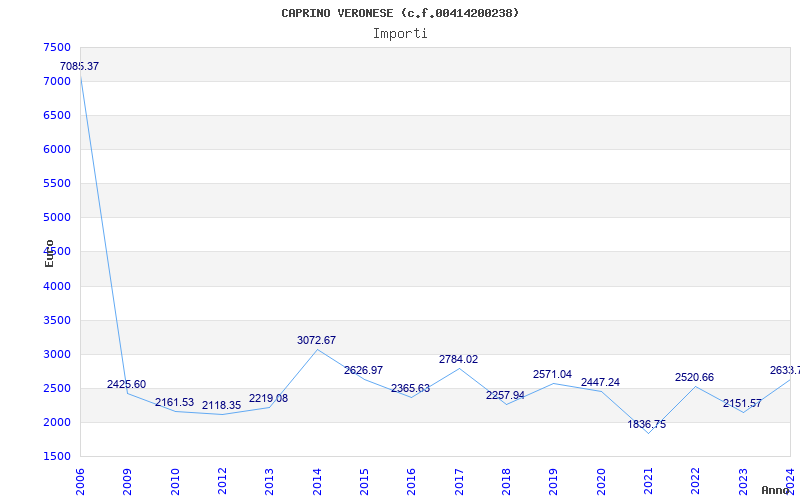Screen dimensions: 800x500
Task: Select data label 2571.04
Action: [553, 374]
